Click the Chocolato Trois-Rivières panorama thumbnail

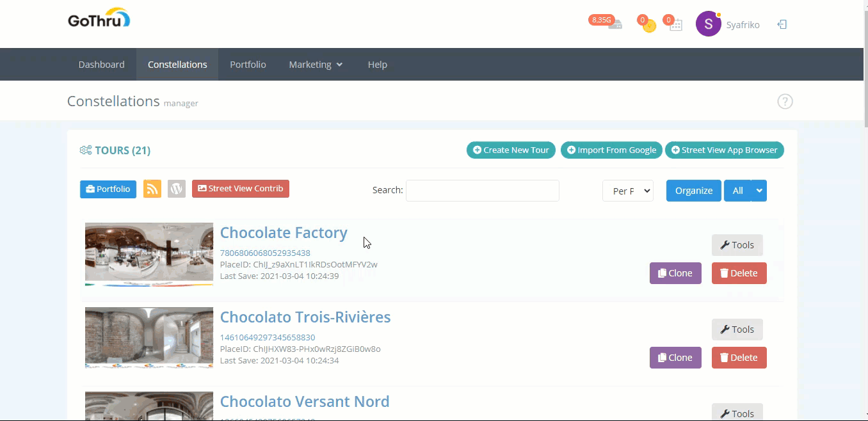coord(149,338)
